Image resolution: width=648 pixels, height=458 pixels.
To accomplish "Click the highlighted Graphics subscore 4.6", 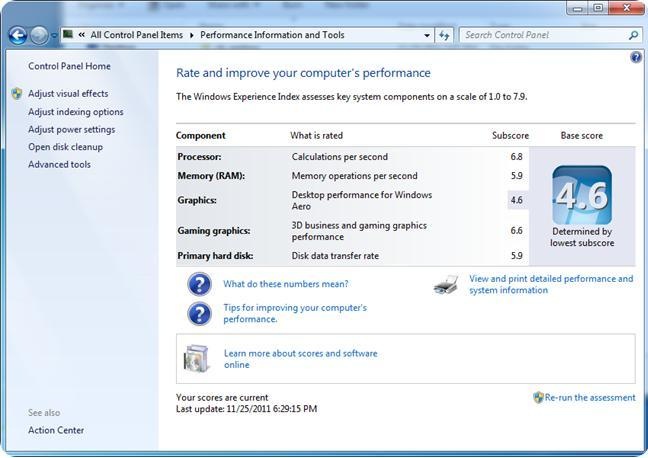I will [x=517, y=200].
